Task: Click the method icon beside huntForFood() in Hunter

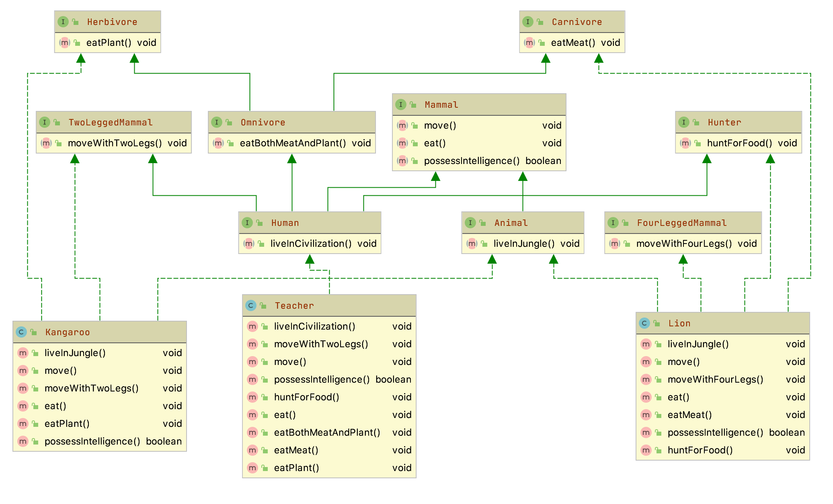Action: tap(685, 143)
